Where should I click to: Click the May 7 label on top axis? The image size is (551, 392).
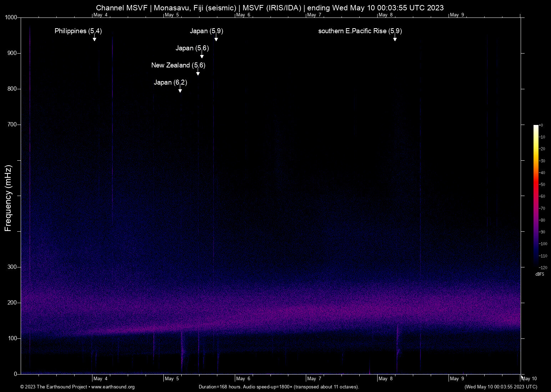(314, 15)
